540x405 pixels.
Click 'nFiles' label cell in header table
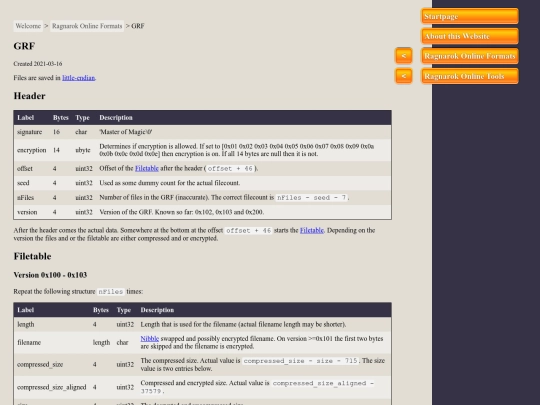(25, 198)
